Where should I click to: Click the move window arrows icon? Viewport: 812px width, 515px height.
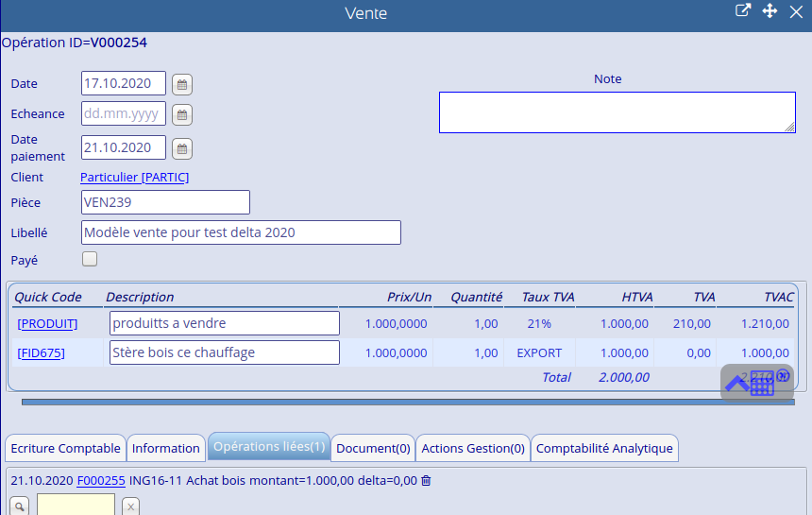pyautogui.click(x=770, y=11)
